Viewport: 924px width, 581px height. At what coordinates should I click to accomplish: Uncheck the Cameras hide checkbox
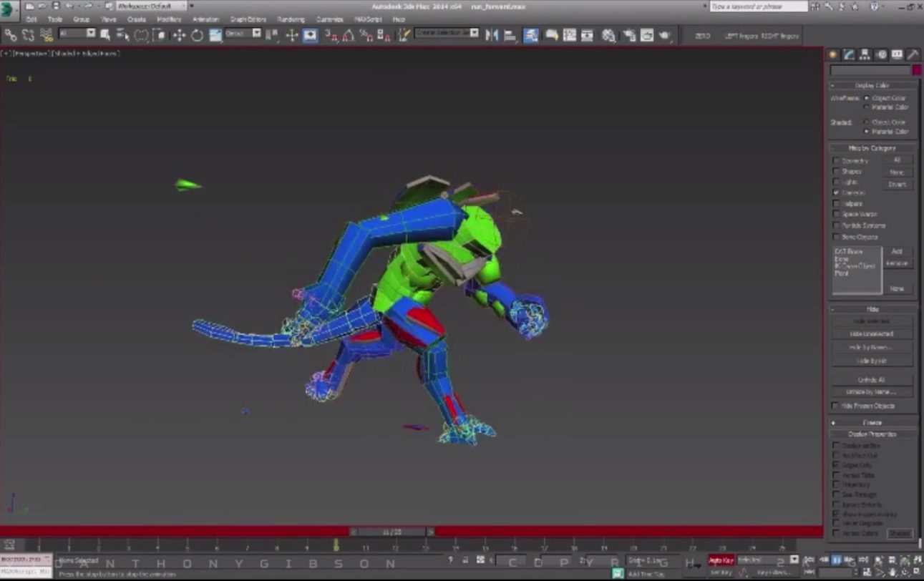point(836,193)
